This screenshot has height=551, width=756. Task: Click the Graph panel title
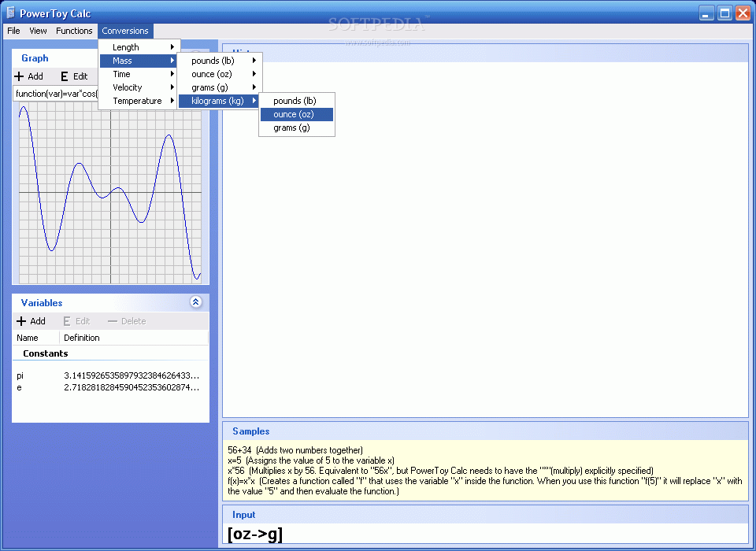tap(35, 58)
